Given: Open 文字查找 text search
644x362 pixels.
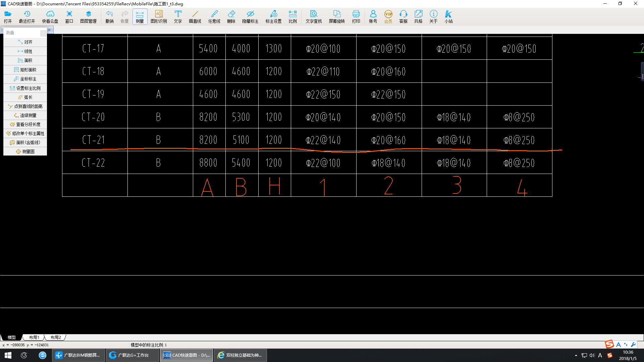Looking at the screenshot, I should 314,16.
